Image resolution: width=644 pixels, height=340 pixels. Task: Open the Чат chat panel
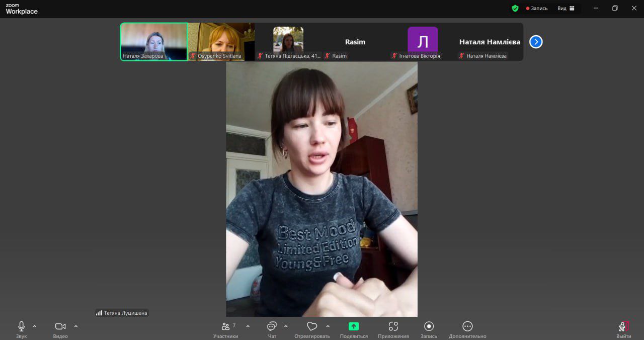coord(272,327)
